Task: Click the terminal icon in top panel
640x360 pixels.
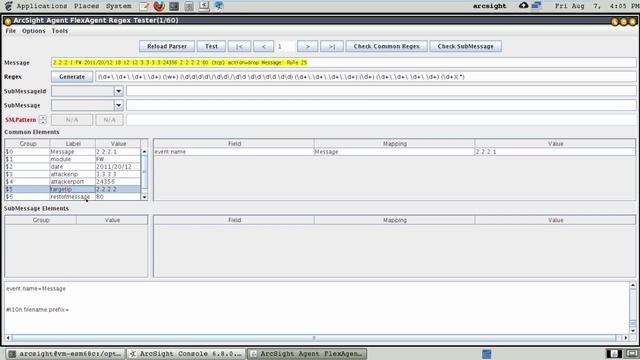Action: tap(174, 6)
